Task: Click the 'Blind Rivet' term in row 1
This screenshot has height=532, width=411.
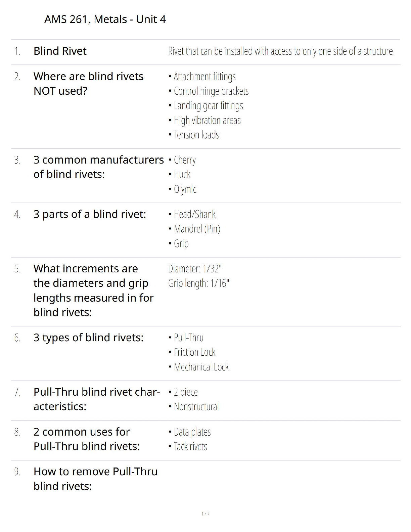Action: pos(60,51)
